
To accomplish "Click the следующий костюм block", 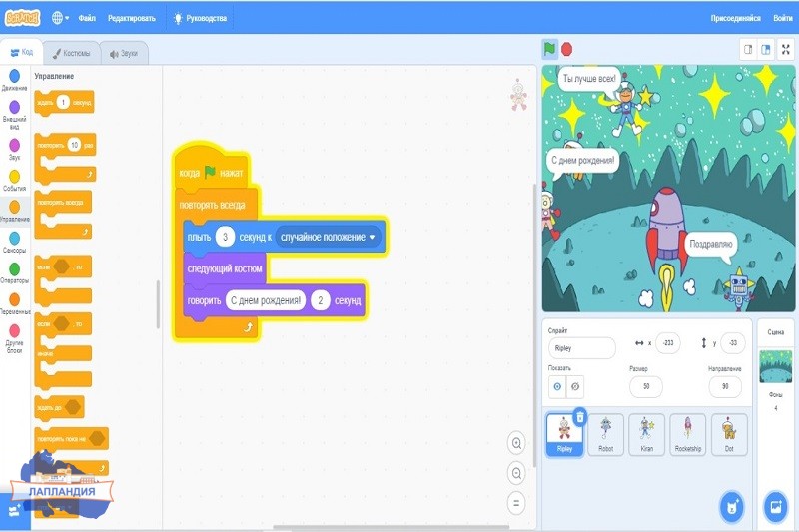I will tap(225, 268).
